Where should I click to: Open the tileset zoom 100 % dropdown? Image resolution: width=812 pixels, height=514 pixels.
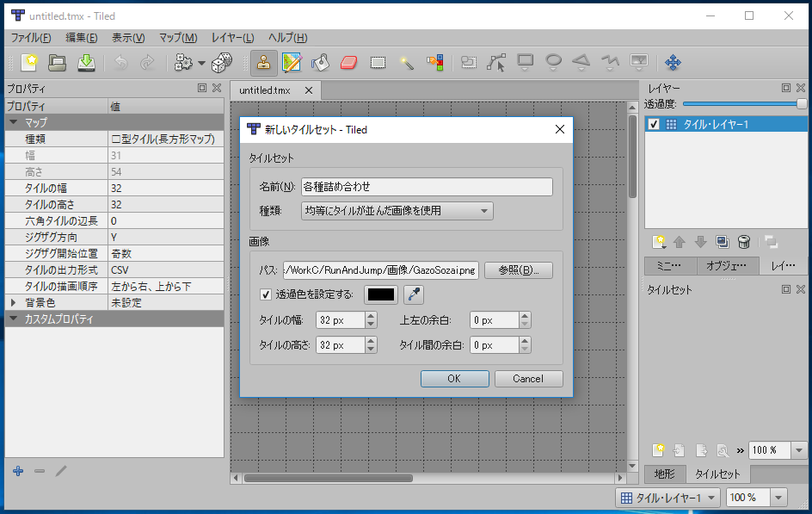[x=799, y=449]
